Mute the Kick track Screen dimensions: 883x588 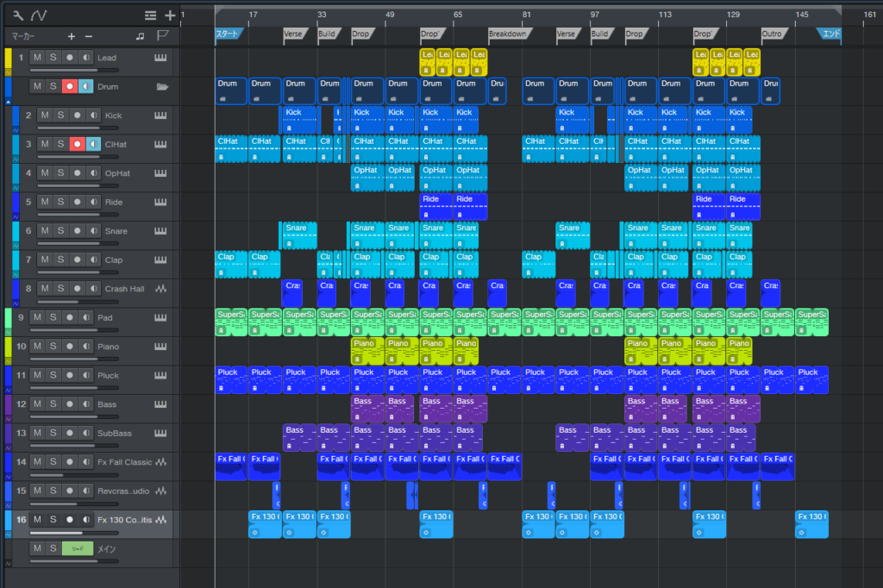click(43, 116)
